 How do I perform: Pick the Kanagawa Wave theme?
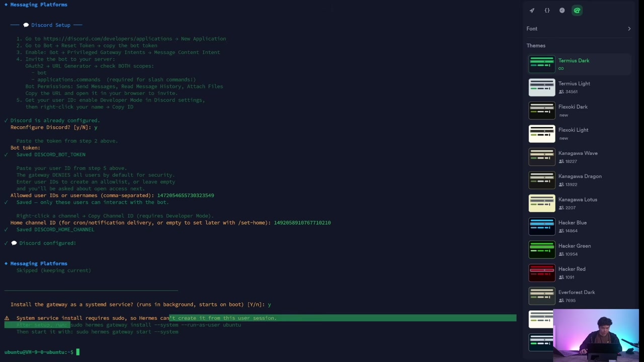[579, 157]
